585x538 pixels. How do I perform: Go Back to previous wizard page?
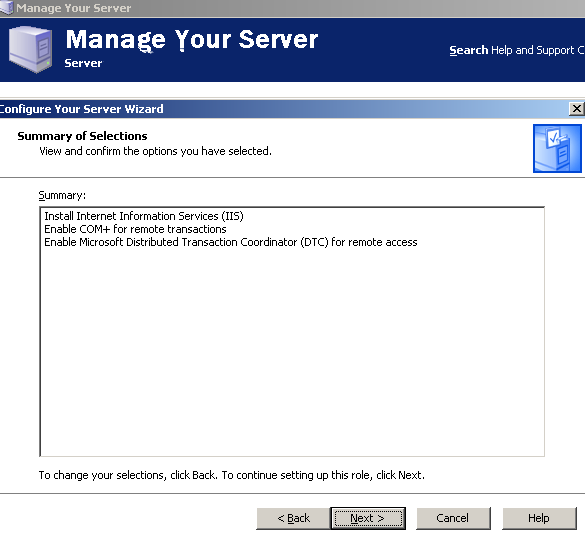(293, 518)
